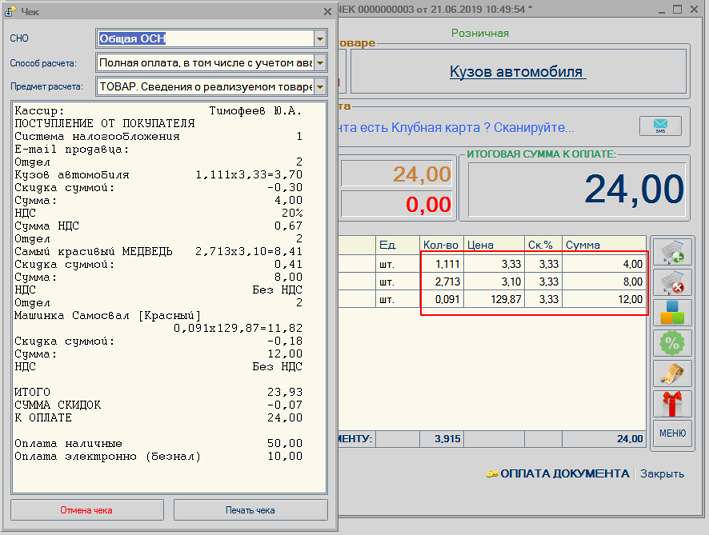Click the green percent discount icon

(672, 343)
